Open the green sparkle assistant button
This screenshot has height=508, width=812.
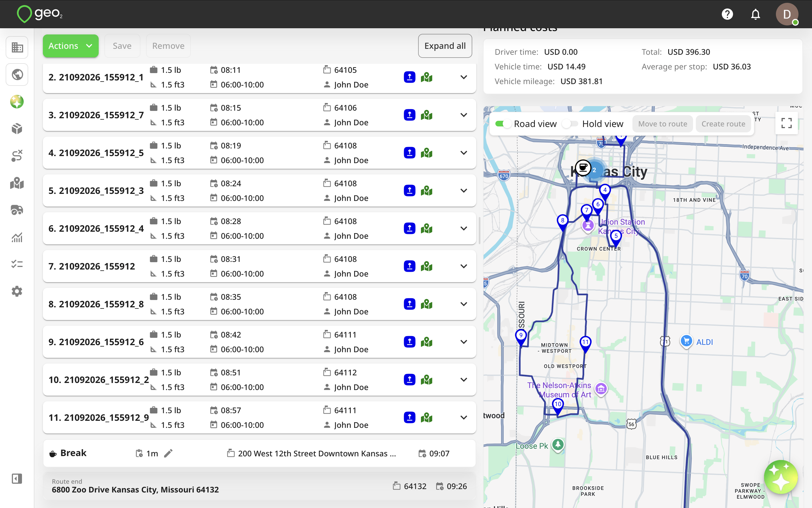point(780,477)
